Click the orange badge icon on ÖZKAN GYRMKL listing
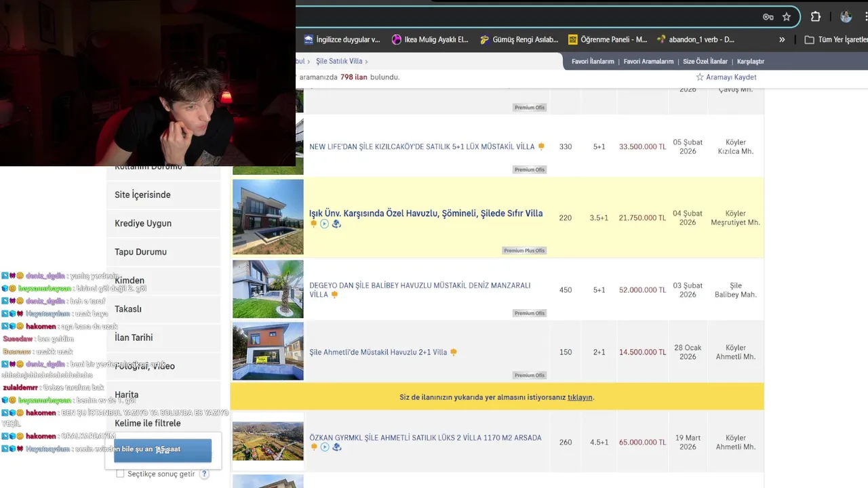This screenshot has width=868, height=488. click(x=313, y=447)
